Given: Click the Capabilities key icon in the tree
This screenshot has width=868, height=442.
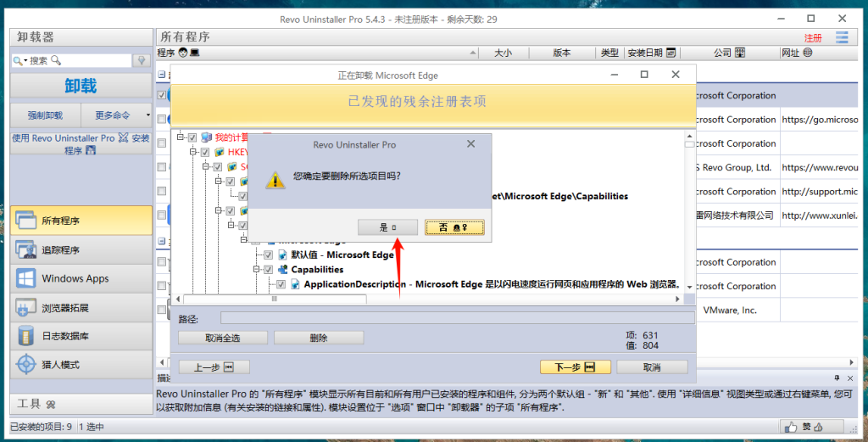Looking at the screenshot, I should pyautogui.click(x=282, y=270).
